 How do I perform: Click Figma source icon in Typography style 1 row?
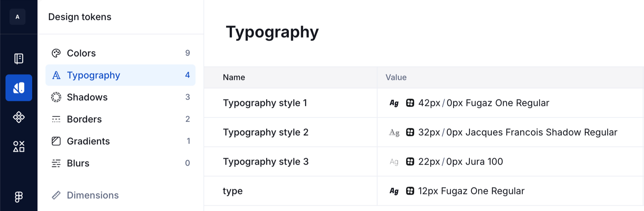[x=410, y=103]
